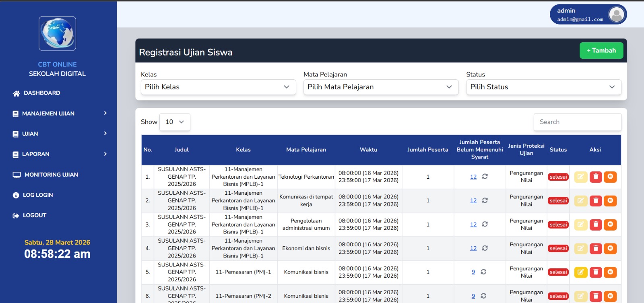Click the refresh icon in row 5
This screenshot has height=303, width=644.
click(483, 272)
